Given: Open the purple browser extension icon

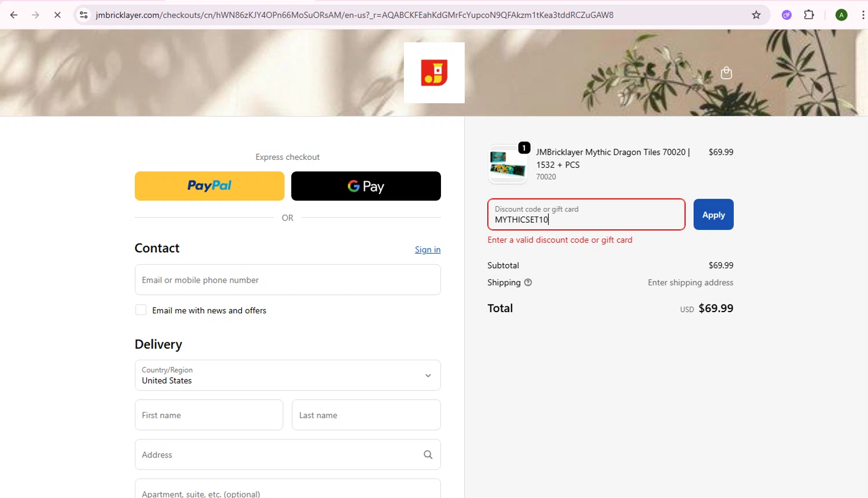Looking at the screenshot, I should (786, 15).
